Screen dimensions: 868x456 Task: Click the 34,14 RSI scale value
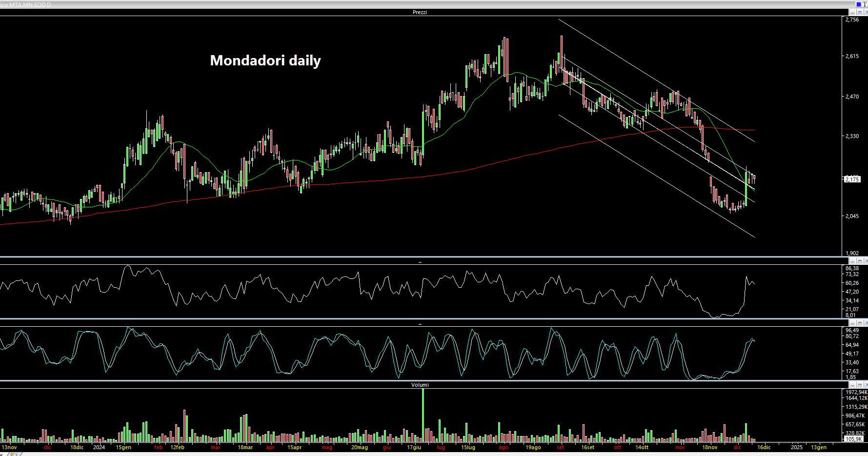click(852, 300)
